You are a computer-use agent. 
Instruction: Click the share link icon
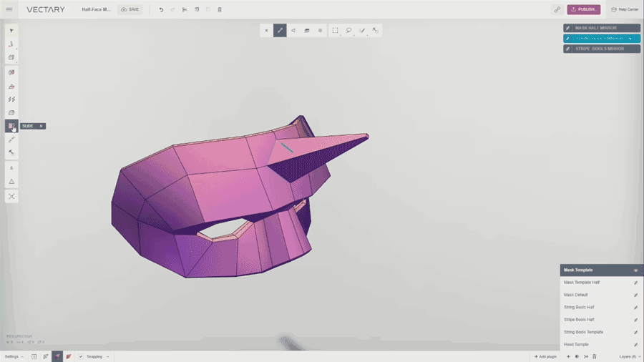click(557, 10)
